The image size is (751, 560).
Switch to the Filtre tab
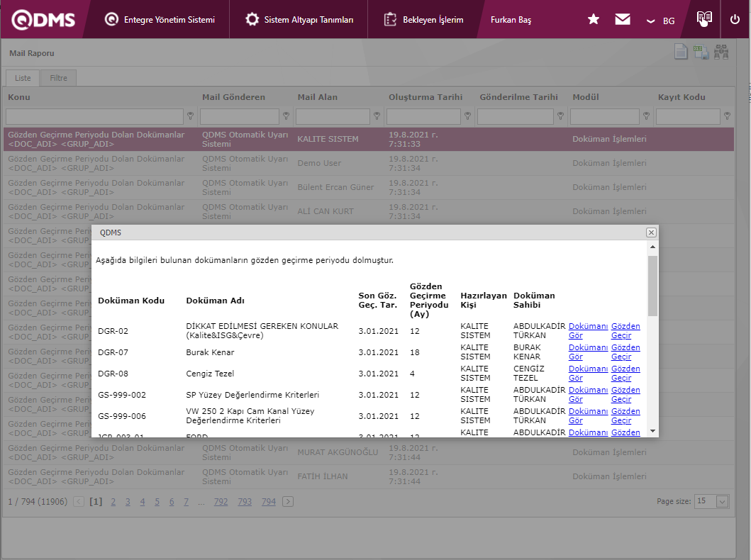click(58, 78)
